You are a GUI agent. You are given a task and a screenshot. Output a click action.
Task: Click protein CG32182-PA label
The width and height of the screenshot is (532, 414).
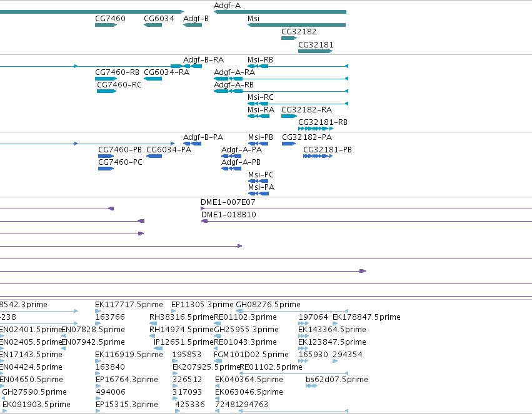307,137
